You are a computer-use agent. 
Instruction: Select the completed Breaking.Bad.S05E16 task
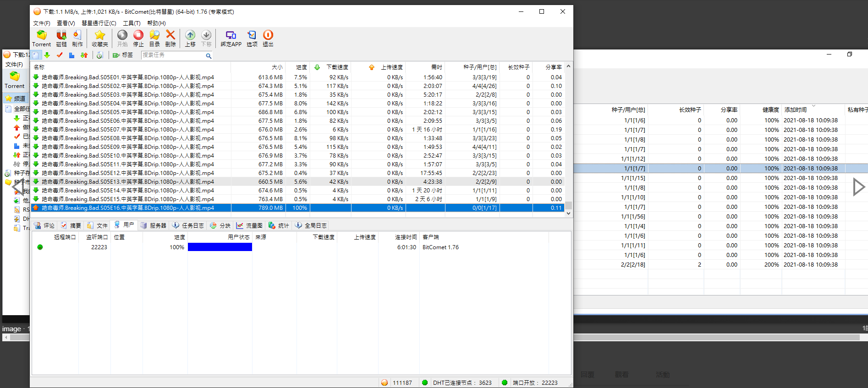point(298,208)
